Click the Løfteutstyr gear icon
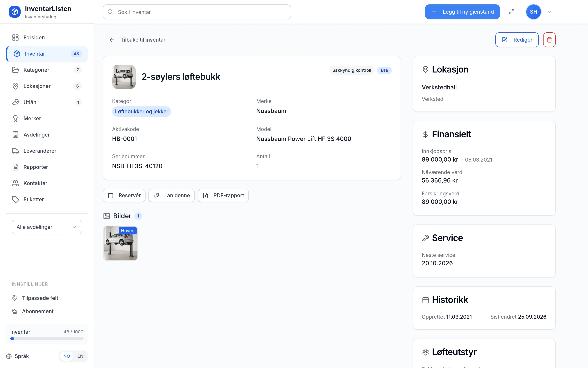This screenshot has height=368, width=588. point(425,352)
